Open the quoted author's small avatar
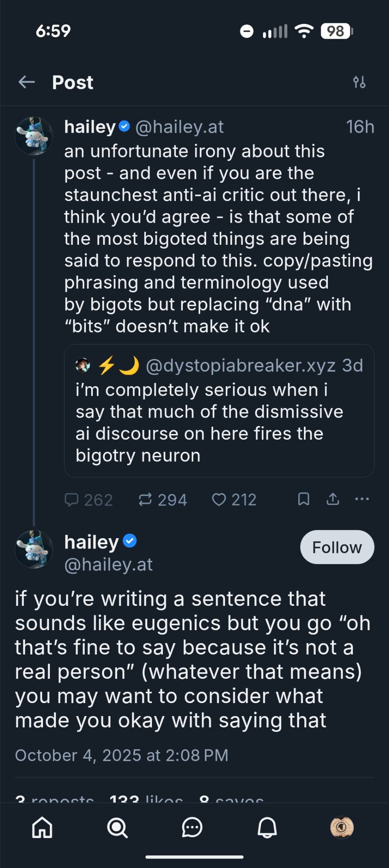This screenshot has height=868, width=389. tap(82, 365)
